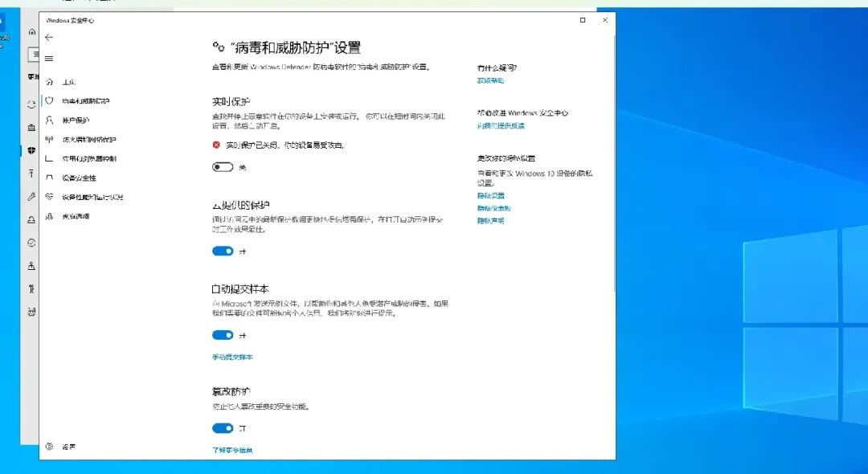Open 应用和浏览器控制 sidebar icon
This screenshot has height=474, width=868.
pyautogui.click(x=49, y=159)
